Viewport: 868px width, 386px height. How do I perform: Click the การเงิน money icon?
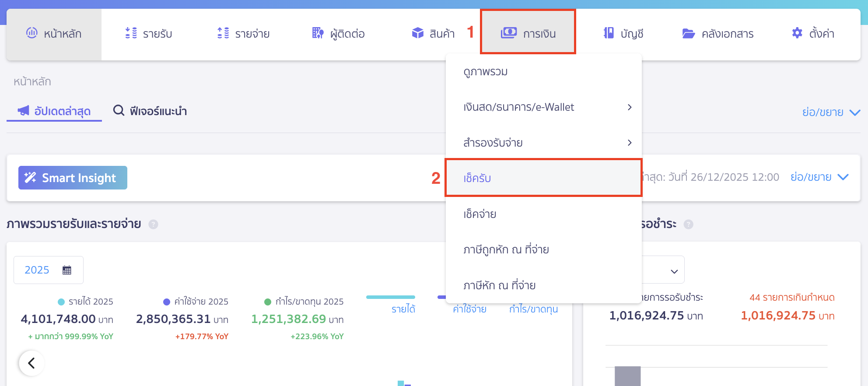[x=508, y=33]
